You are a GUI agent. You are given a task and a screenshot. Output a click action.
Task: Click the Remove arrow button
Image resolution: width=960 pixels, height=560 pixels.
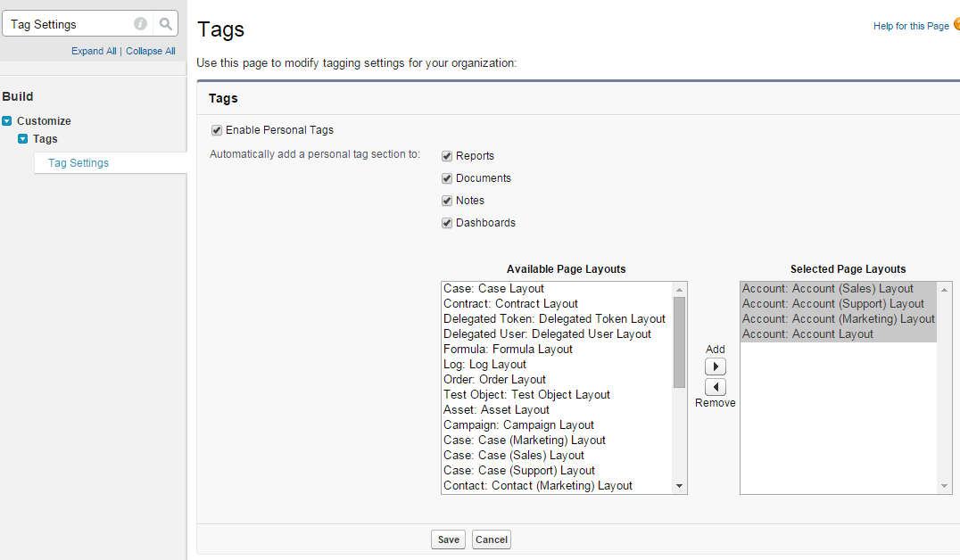coord(716,387)
